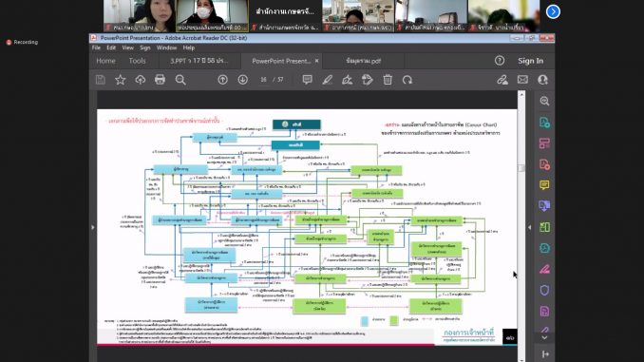Close the PowerPoint Present... tab

(x=316, y=61)
